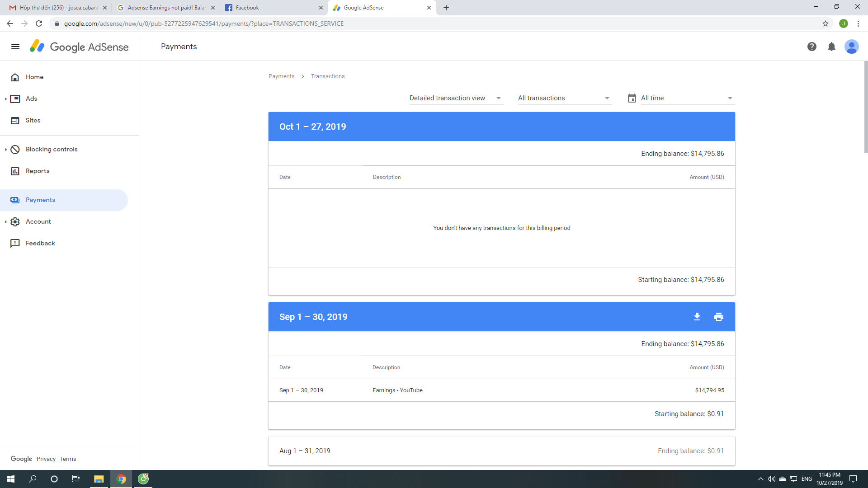Open Detailed transaction view dropdown
The height and width of the screenshot is (488, 868).
pos(455,98)
